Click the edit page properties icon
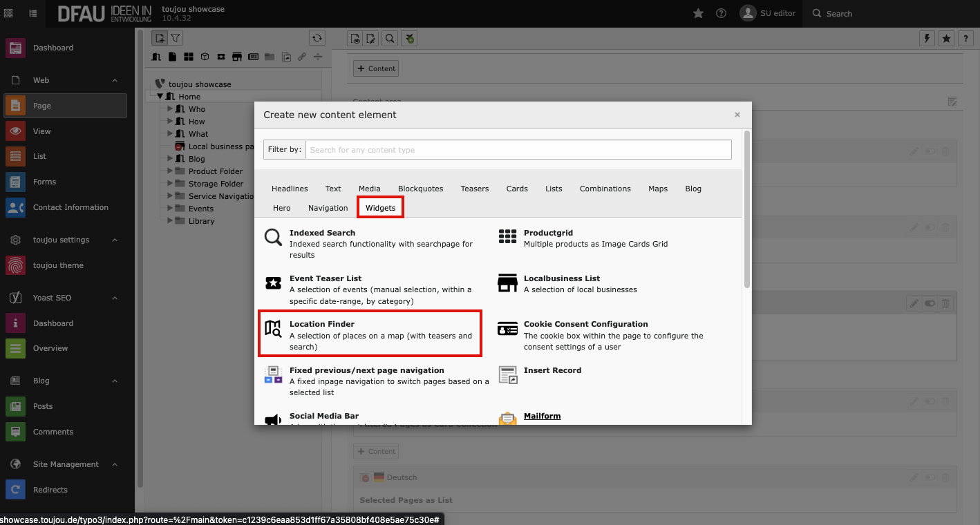This screenshot has height=525, width=980. click(x=372, y=39)
